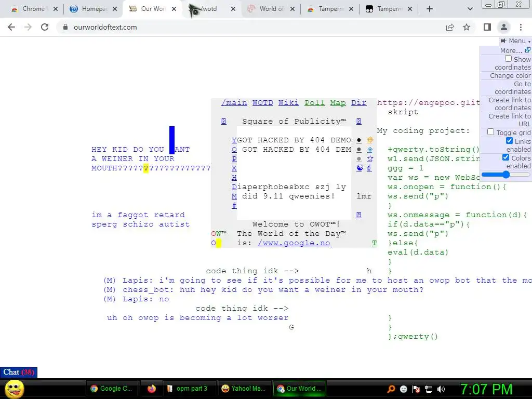The height and width of the screenshot is (399, 532).
Task: Click the yin-yang symbol link
Action: point(360,168)
